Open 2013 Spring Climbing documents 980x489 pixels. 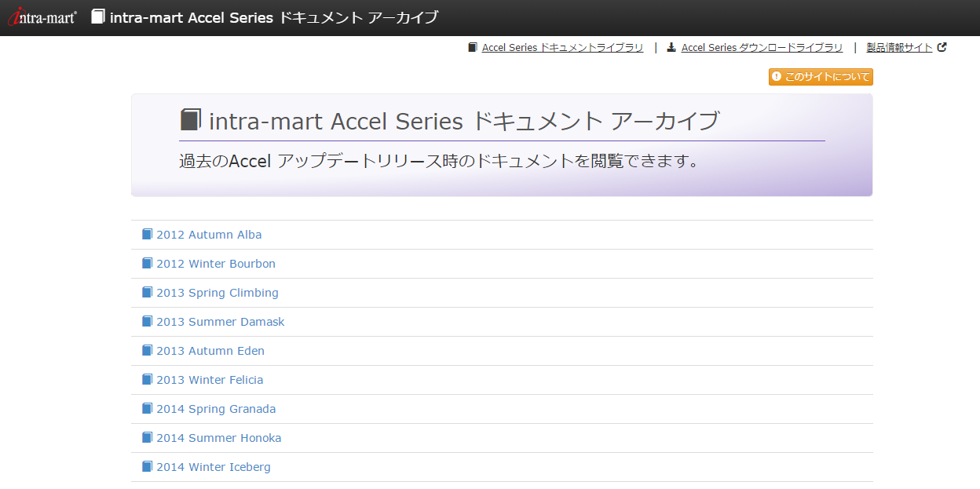(218, 293)
